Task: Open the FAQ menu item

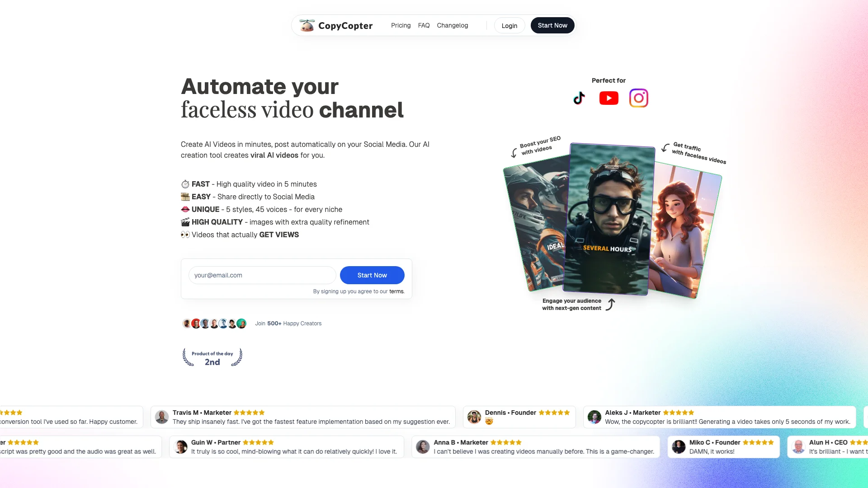Action: tap(424, 25)
